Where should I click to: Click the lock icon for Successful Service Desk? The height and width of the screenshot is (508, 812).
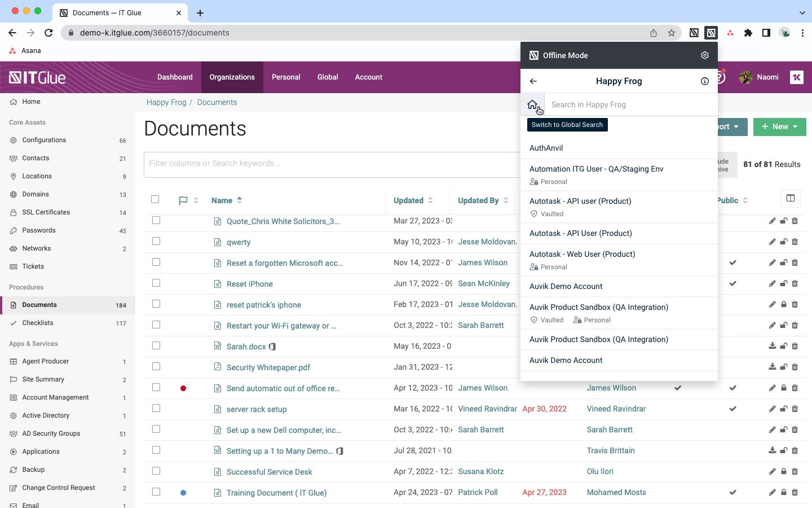point(783,471)
